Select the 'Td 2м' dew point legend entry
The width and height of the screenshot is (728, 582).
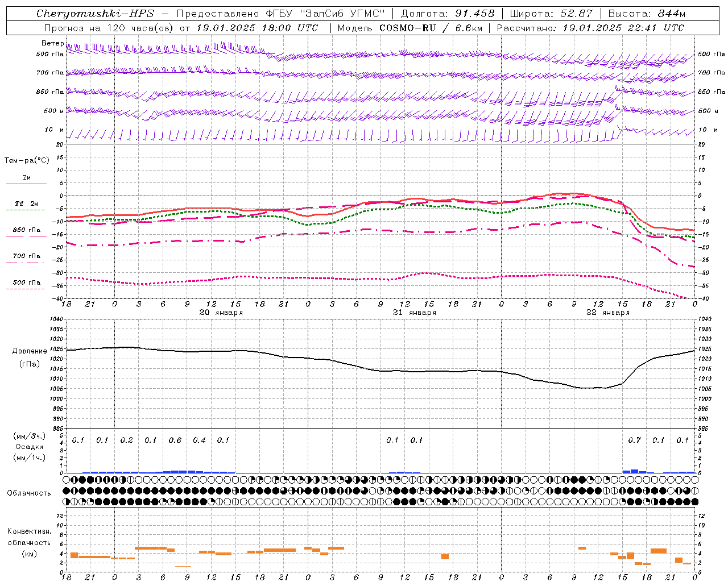27,203
